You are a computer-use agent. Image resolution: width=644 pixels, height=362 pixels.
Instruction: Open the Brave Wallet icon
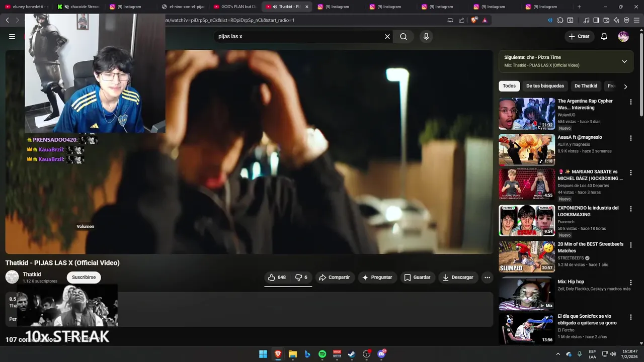point(606,20)
